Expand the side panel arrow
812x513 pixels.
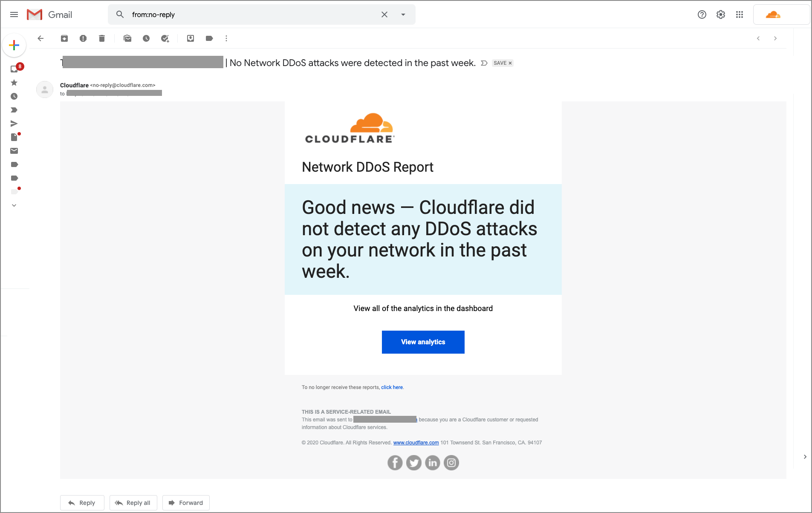[805, 457]
